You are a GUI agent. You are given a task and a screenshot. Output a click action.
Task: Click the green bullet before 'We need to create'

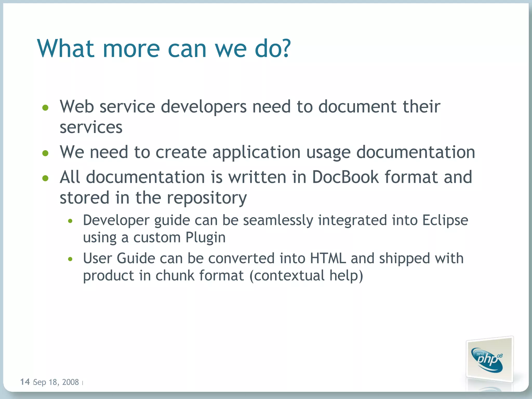(45, 153)
